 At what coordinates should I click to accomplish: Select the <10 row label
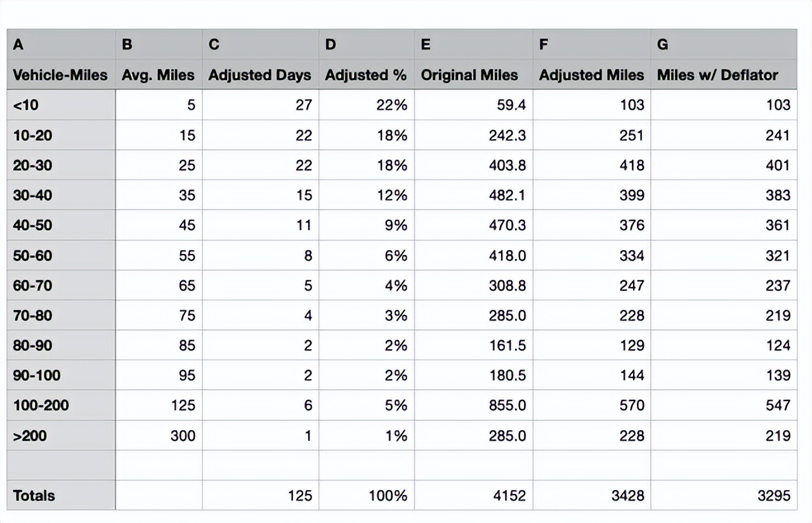click(61, 105)
